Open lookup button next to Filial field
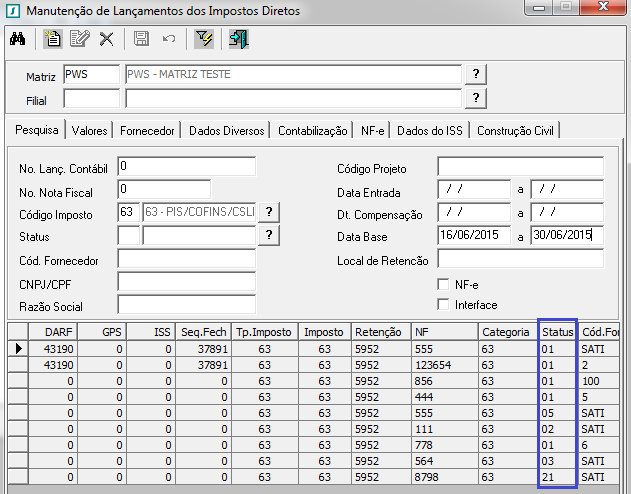Screen dimensions: 631x494 click(477, 98)
